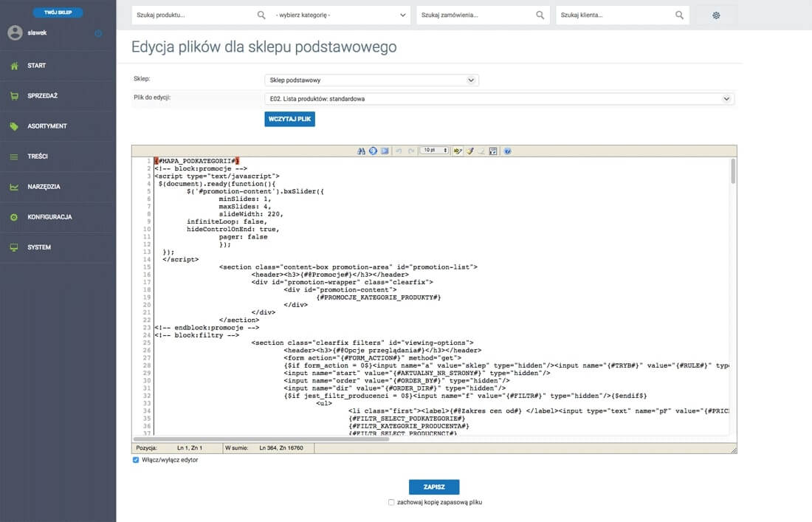
Task: Focus the Szukaj klienta search field
Action: [615, 15]
